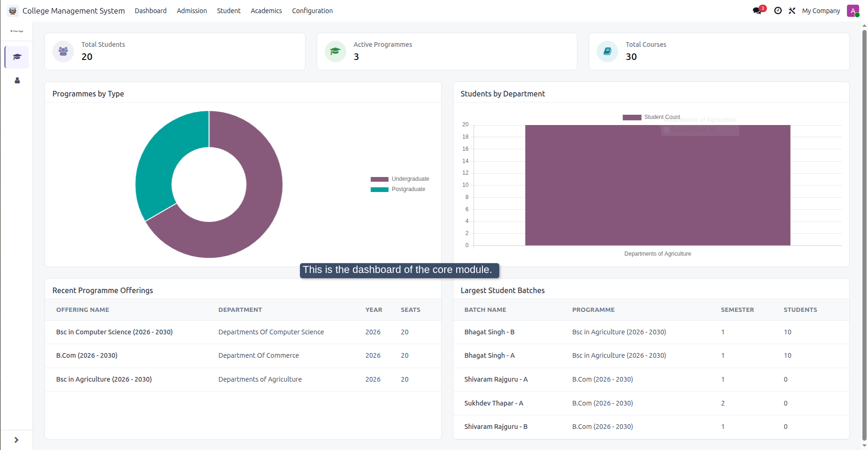The image size is (868, 450).
Task: Open the messages chat bubble icon
Action: [757, 11]
